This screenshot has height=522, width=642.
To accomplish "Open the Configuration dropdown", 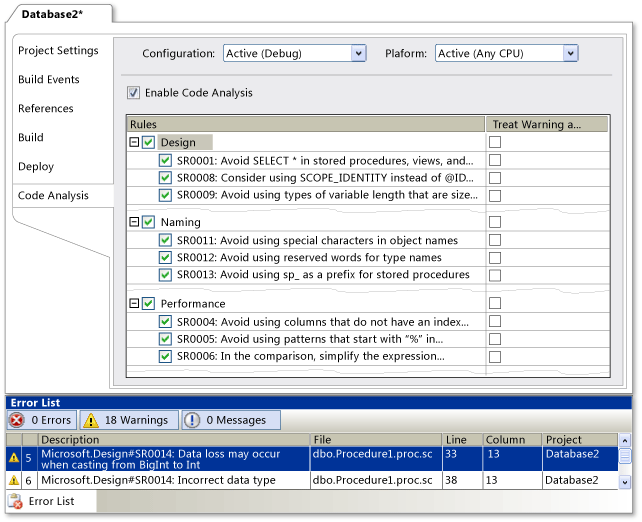I will pos(358,53).
